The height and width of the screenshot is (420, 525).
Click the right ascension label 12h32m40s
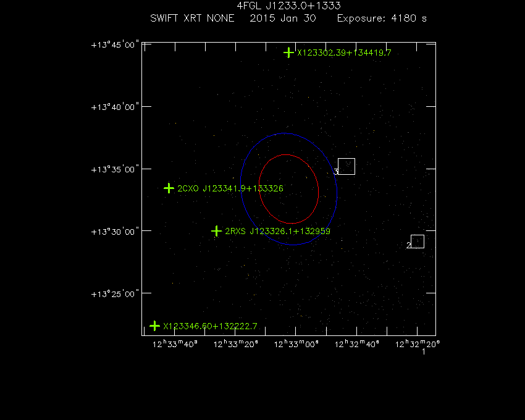(x=357, y=344)
